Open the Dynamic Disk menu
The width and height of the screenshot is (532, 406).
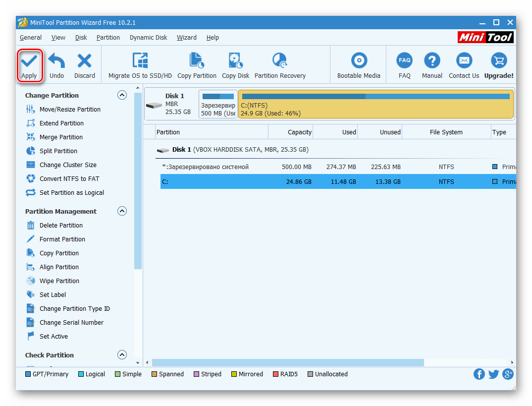tap(148, 38)
